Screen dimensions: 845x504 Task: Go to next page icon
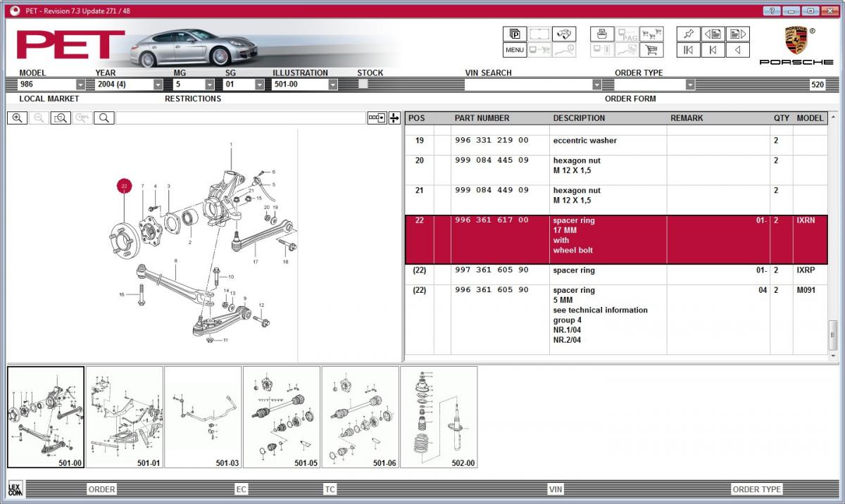pyautogui.click(x=737, y=34)
